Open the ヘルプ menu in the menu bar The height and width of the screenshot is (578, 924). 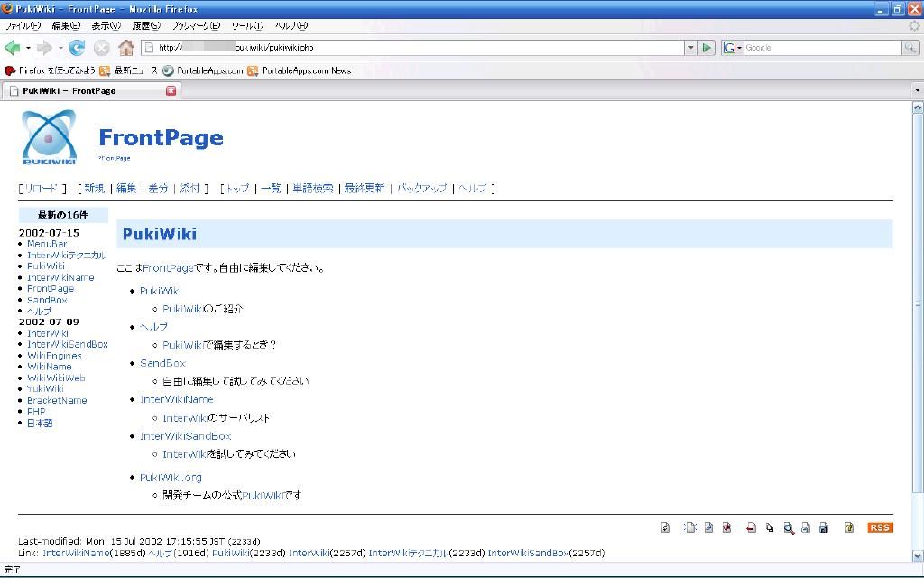click(x=291, y=26)
